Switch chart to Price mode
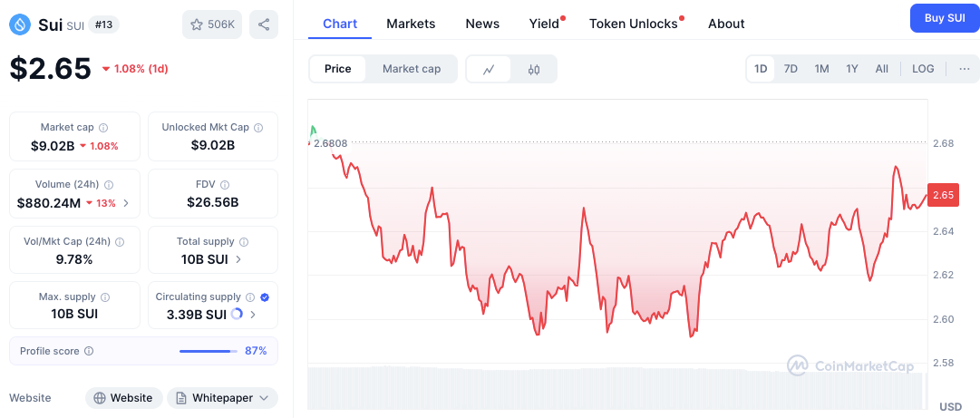The image size is (980, 418). point(337,69)
